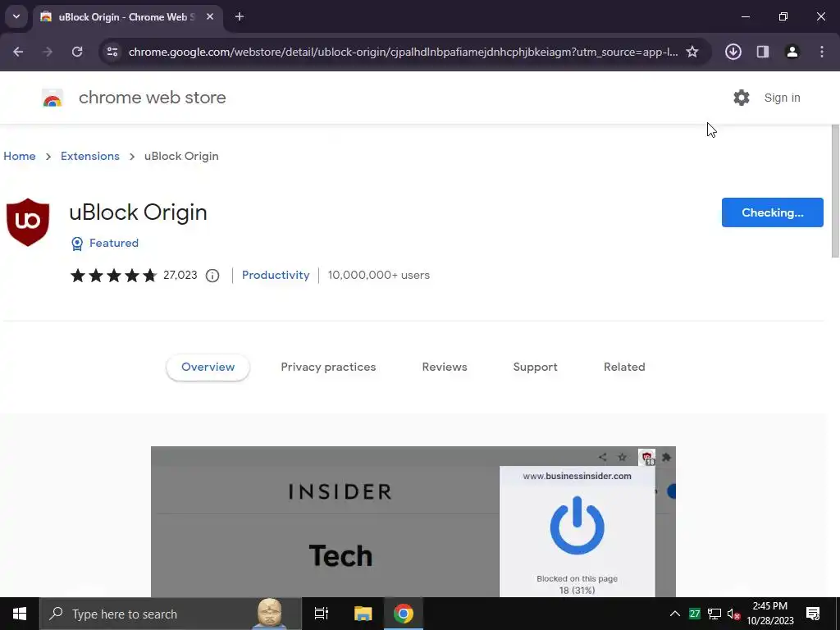Click the page vertical scrollbar
This screenshot has width=840, height=630.
835,190
